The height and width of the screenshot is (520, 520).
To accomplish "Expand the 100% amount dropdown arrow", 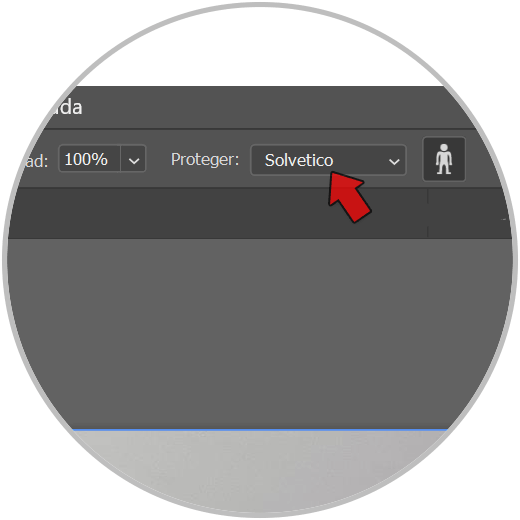I will [134, 159].
